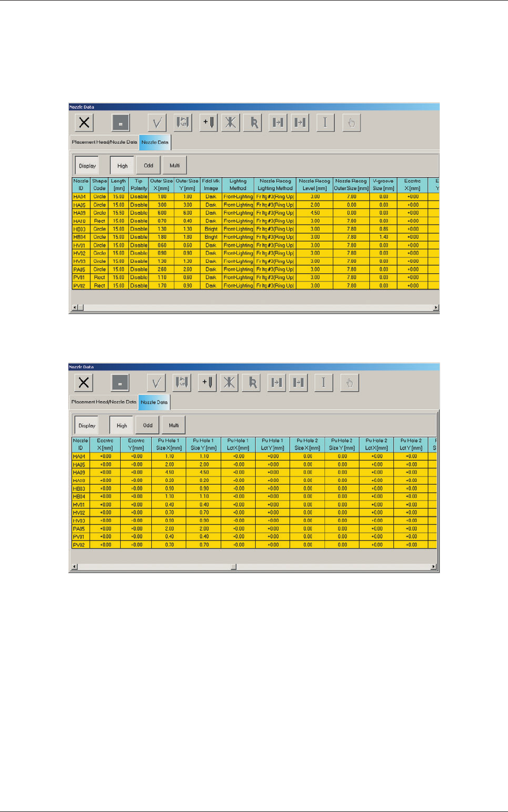Open Placement Head/Nozzle Data tab in upper window

tap(104, 142)
